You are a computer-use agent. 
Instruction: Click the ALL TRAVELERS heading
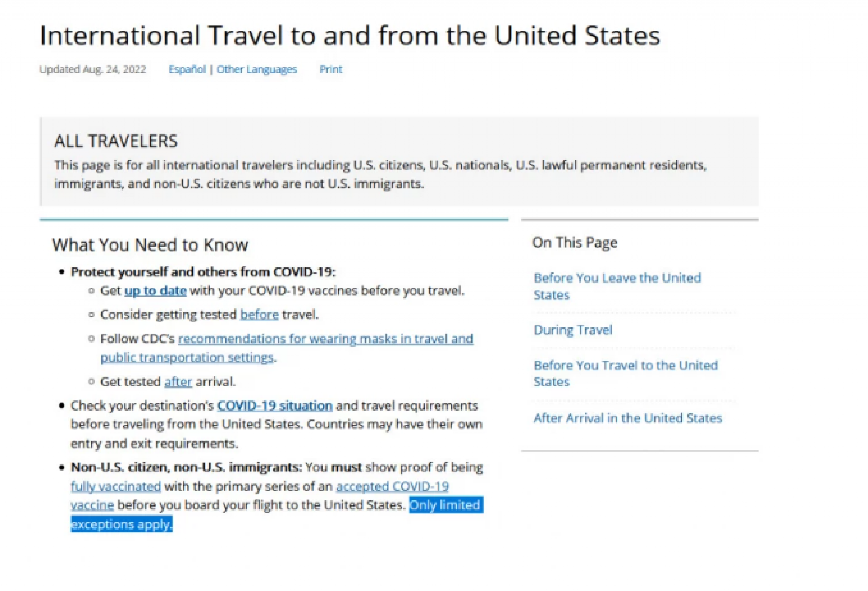[x=116, y=141]
